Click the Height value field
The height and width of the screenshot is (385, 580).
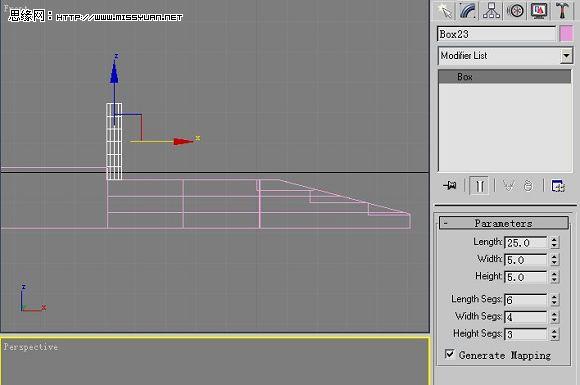525,277
